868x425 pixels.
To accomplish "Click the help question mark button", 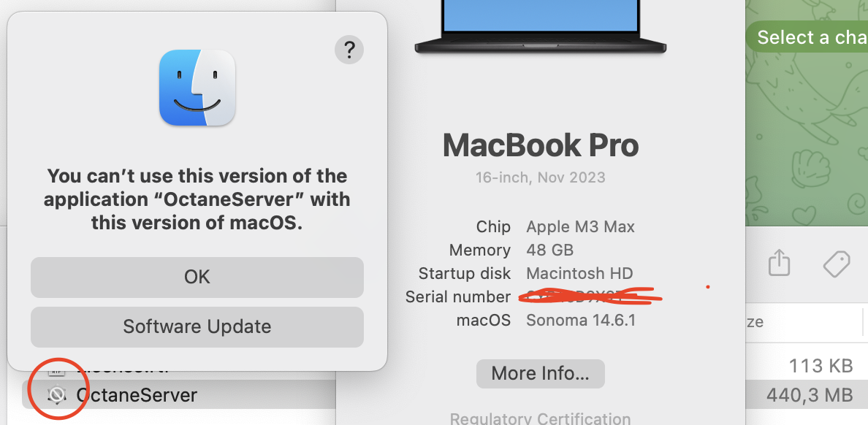I will (x=349, y=50).
